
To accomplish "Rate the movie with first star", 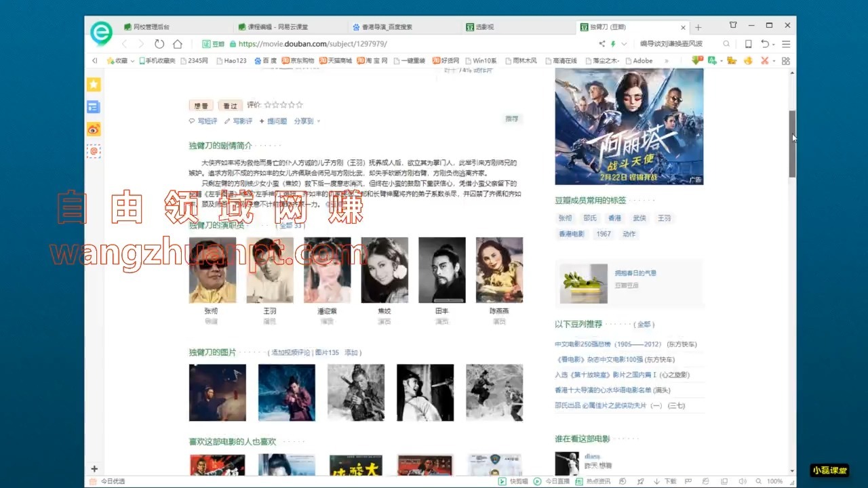I will coord(267,105).
